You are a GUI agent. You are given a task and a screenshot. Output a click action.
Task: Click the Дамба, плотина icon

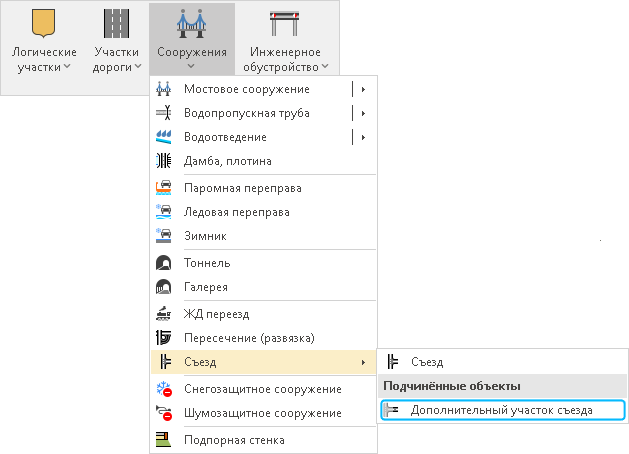point(164,161)
